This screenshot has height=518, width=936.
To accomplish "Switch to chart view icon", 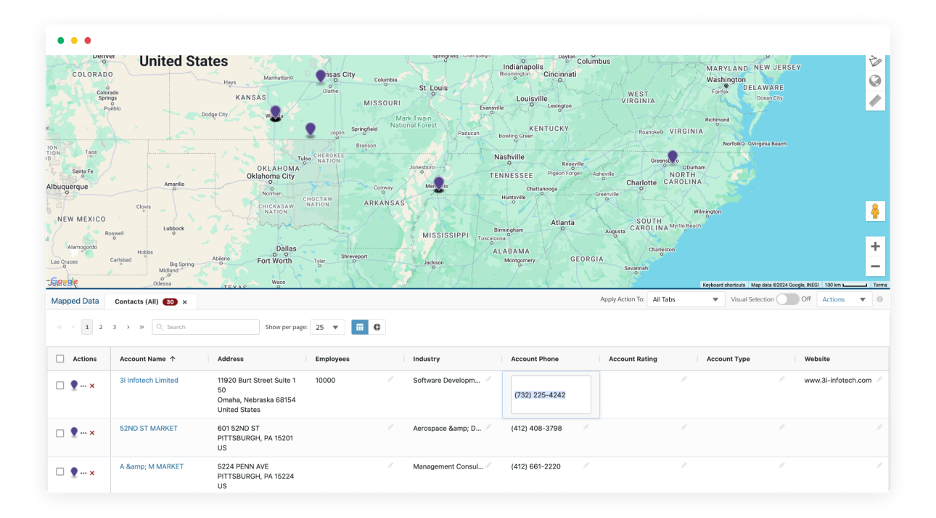I will pyautogui.click(x=377, y=327).
